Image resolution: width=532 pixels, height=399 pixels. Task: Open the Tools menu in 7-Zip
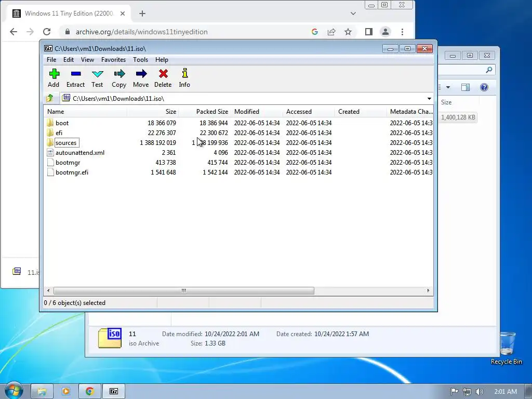click(140, 60)
